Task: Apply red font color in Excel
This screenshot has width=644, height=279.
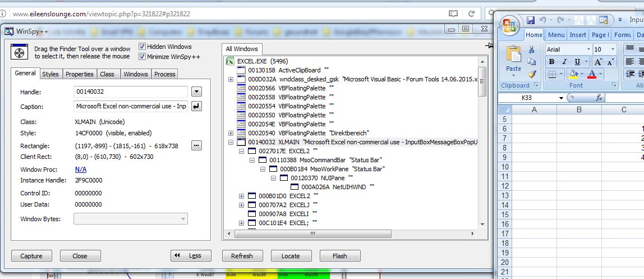Action: point(592,74)
